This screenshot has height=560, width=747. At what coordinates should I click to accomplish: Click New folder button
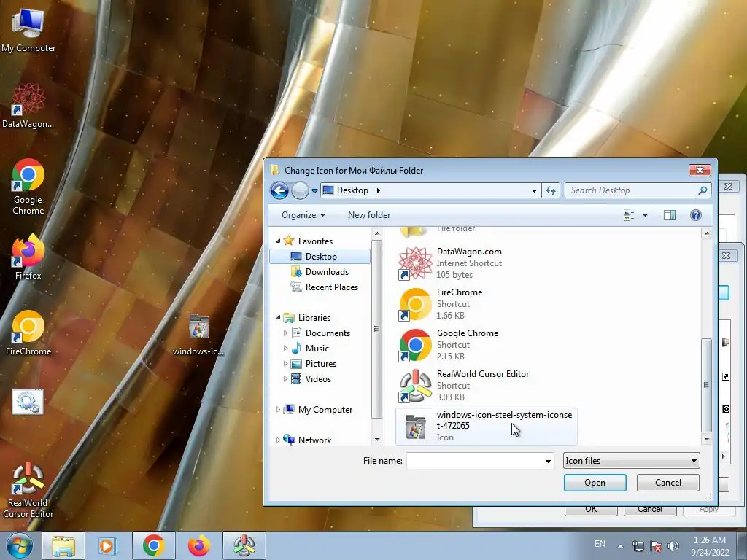coord(368,215)
